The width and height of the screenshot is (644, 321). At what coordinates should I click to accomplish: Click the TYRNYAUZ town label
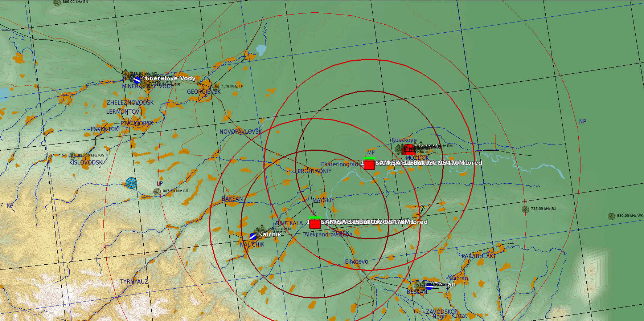134,282
